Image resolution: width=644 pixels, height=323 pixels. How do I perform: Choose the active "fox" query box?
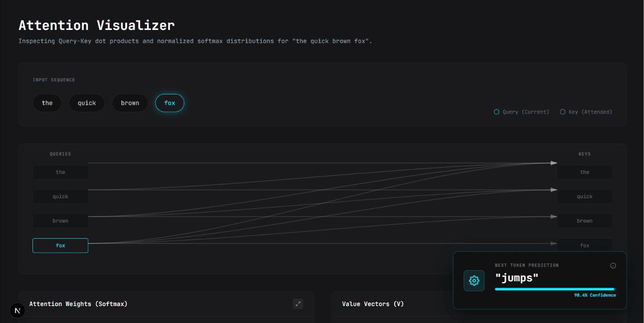pos(60,246)
